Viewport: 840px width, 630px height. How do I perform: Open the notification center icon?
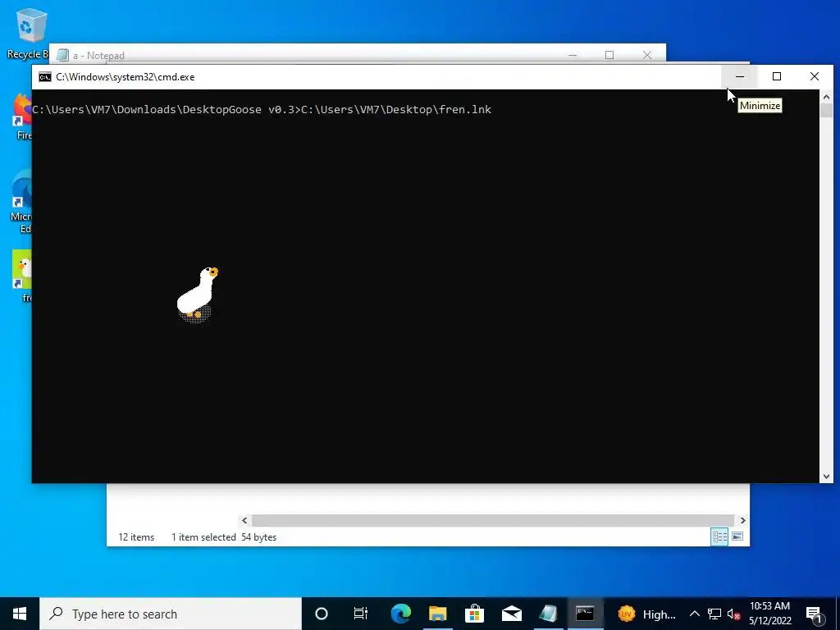click(814, 614)
